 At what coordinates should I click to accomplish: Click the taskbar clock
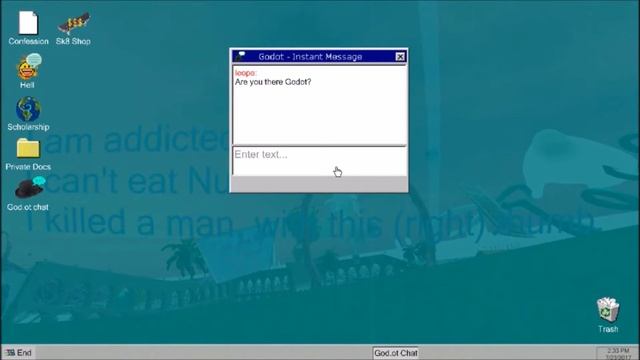tap(618, 353)
